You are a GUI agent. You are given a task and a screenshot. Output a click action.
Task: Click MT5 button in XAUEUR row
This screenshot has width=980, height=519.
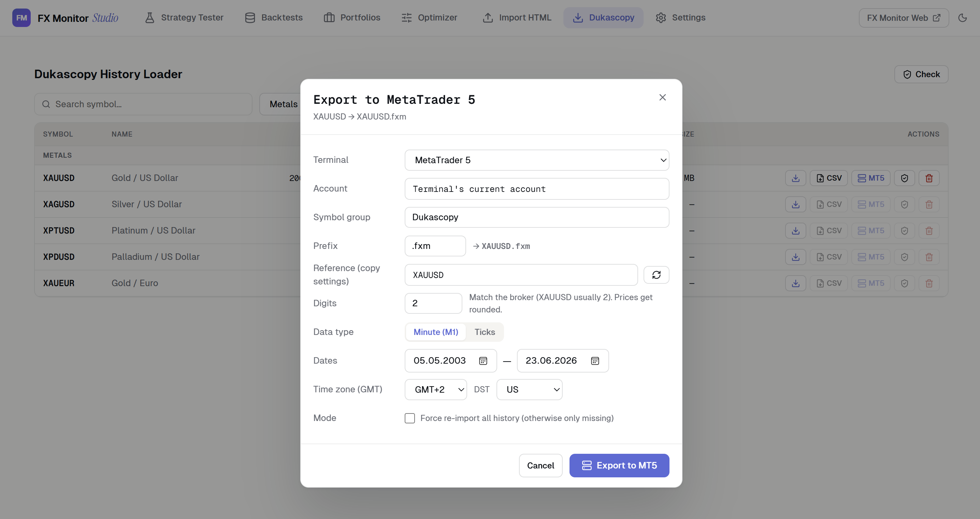click(x=871, y=283)
